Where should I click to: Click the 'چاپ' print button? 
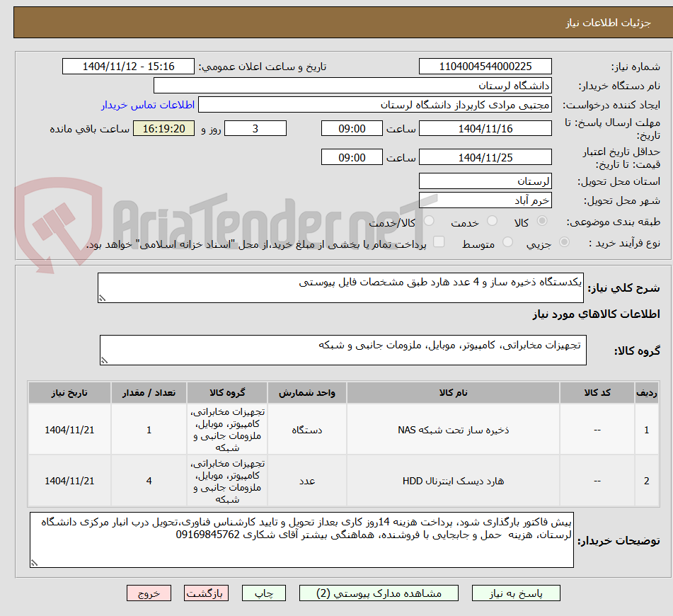(263, 593)
